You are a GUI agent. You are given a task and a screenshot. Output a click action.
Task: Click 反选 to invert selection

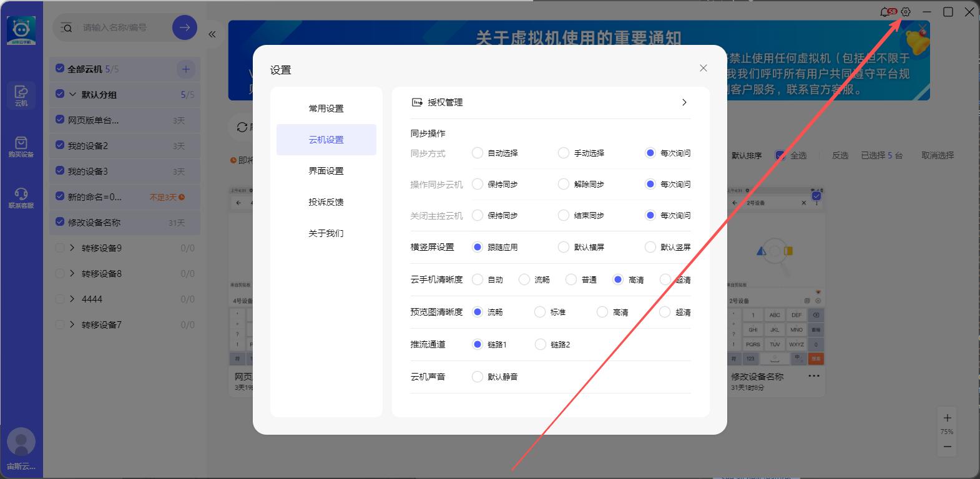point(840,155)
